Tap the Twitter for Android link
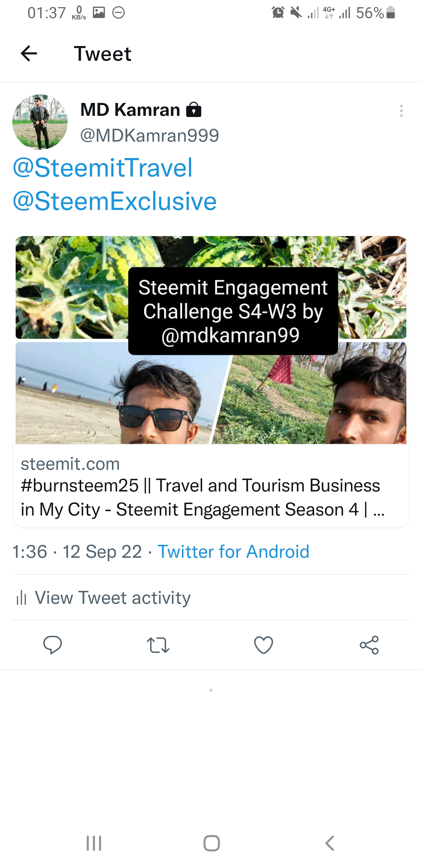Viewport: 422px width, 868px height. [x=233, y=552]
